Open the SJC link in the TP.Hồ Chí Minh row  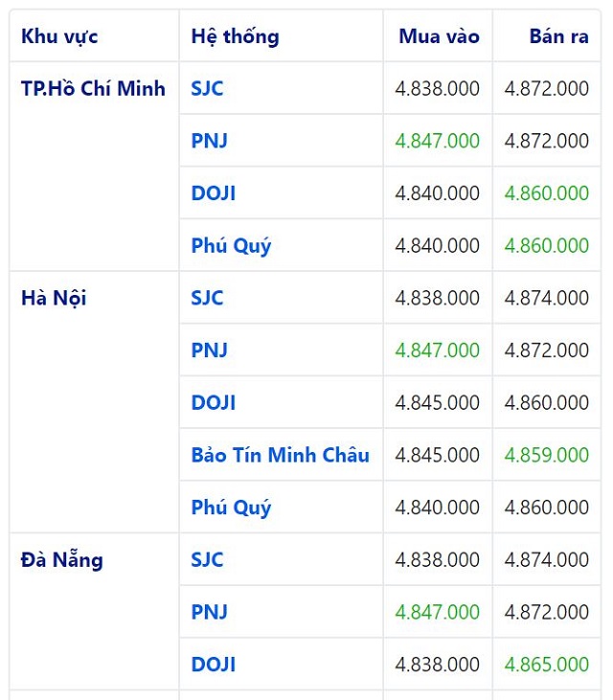(x=207, y=88)
